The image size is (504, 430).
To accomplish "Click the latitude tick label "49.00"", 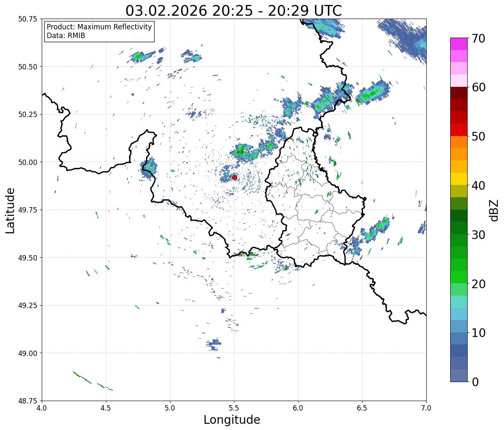I will click(28, 353).
